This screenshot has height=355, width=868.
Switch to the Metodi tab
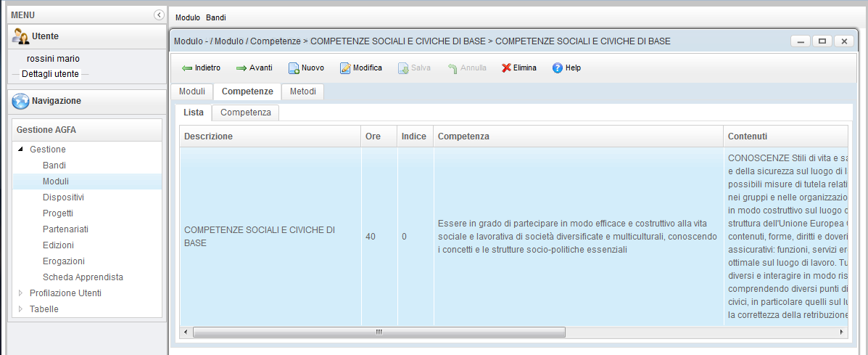point(302,91)
